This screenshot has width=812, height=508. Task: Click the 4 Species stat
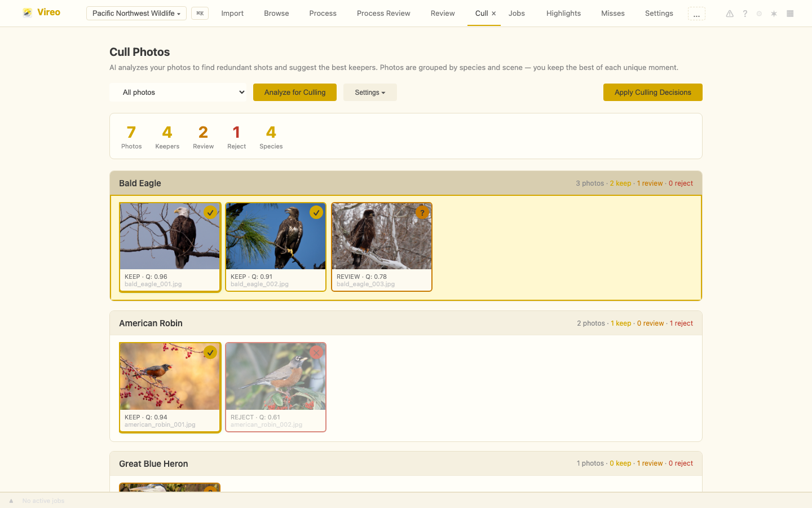click(x=271, y=137)
